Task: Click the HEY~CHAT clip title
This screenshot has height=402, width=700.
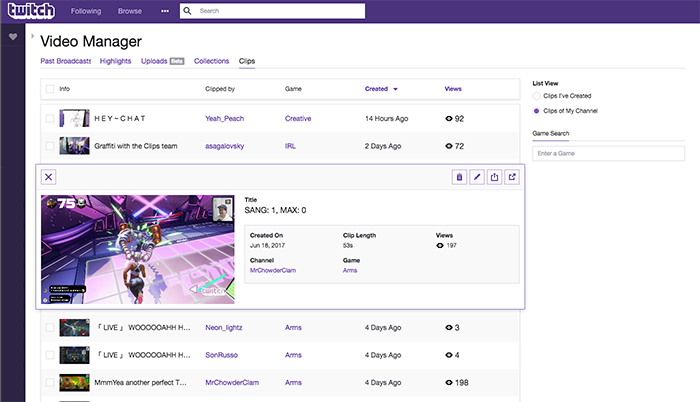Action: [120, 118]
